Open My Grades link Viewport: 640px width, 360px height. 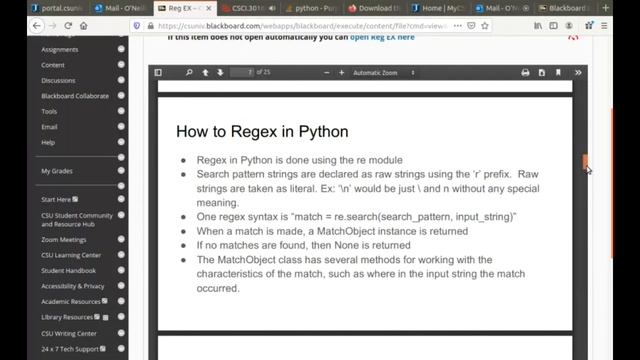pos(57,171)
